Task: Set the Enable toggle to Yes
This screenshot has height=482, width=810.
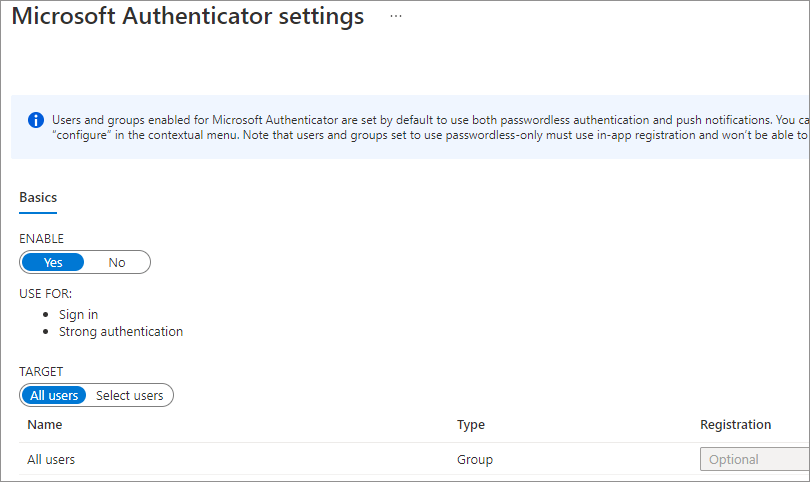Action: [53, 263]
